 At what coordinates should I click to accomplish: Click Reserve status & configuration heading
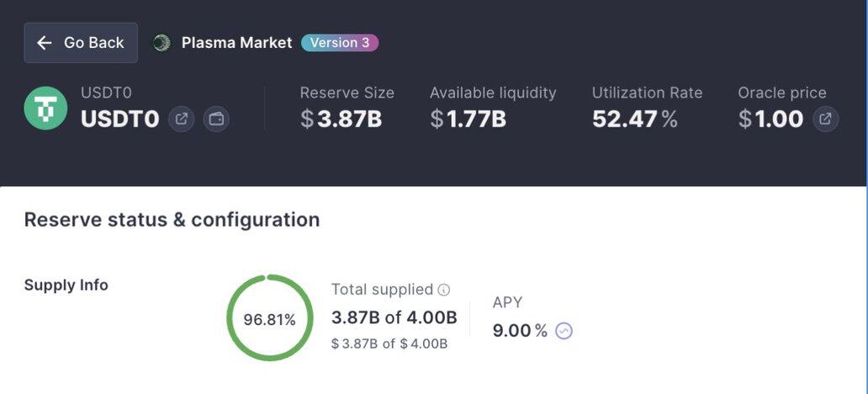pyautogui.click(x=172, y=220)
